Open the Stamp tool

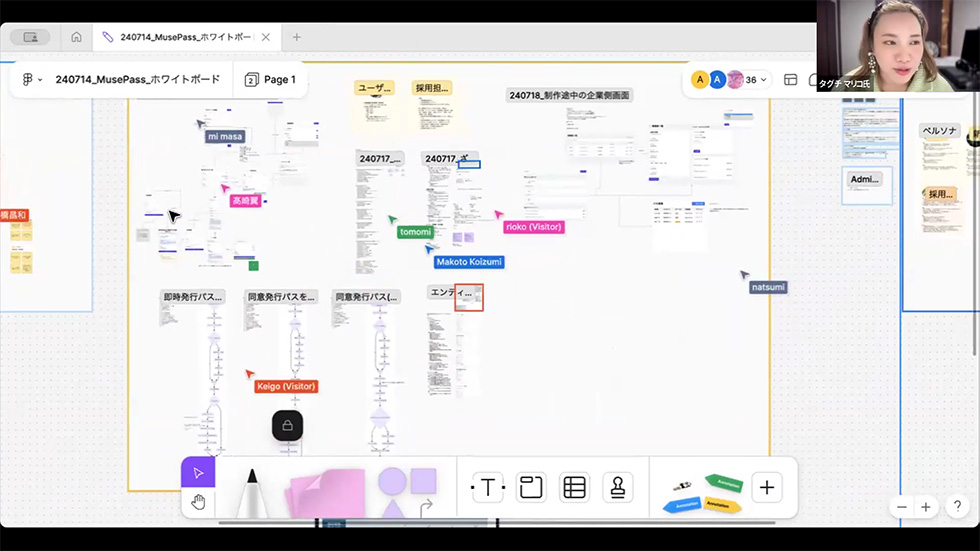(618, 487)
